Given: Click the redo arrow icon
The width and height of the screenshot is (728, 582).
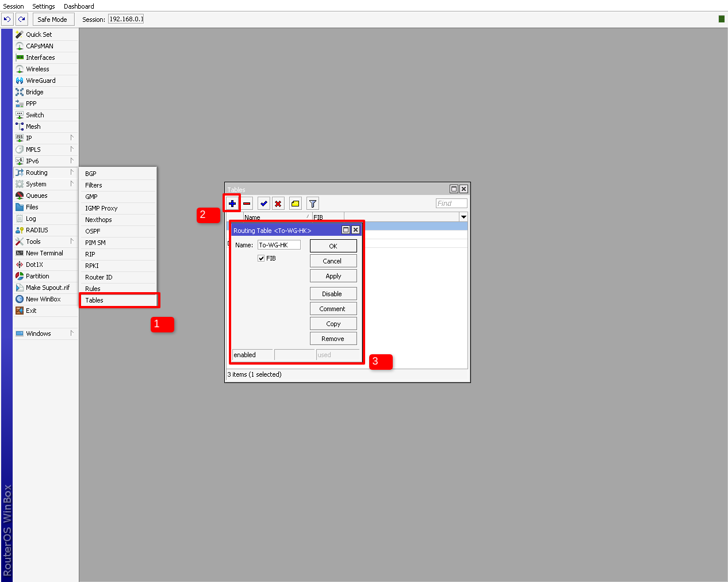Looking at the screenshot, I should (x=22, y=19).
